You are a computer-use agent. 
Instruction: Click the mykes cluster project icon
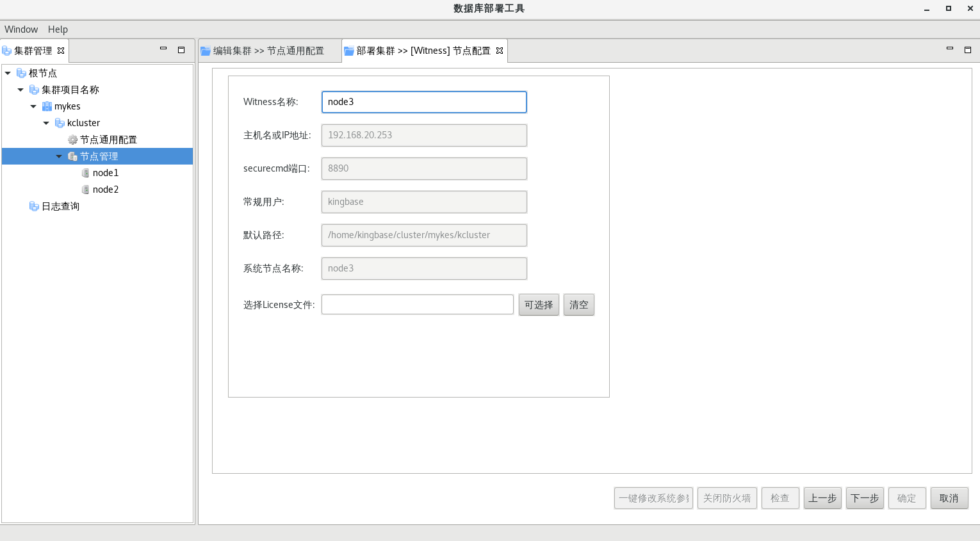(x=47, y=106)
